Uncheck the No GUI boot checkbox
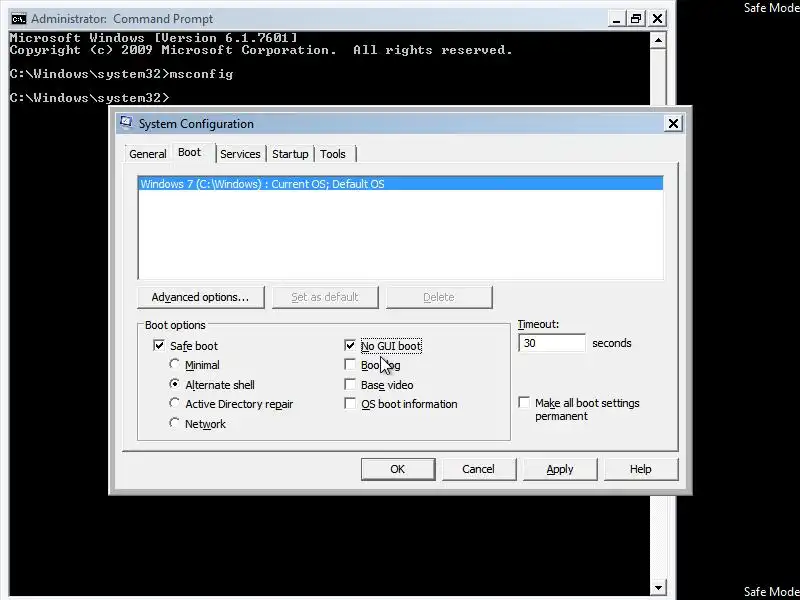Image resolution: width=800 pixels, height=600 pixels. pos(350,345)
